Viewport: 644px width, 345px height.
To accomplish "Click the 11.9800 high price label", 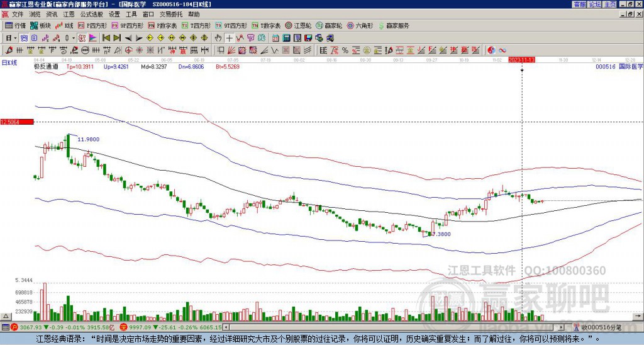I will [88, 139].
